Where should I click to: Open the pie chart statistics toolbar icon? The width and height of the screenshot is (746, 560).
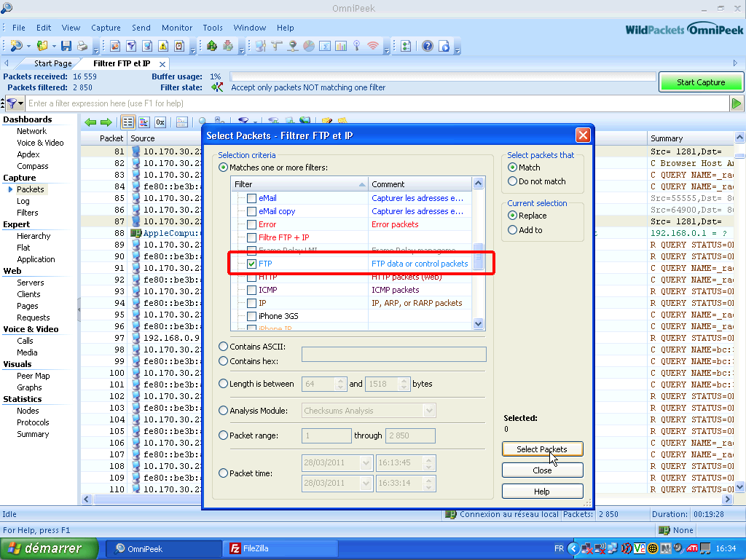(x=309, y=46)
